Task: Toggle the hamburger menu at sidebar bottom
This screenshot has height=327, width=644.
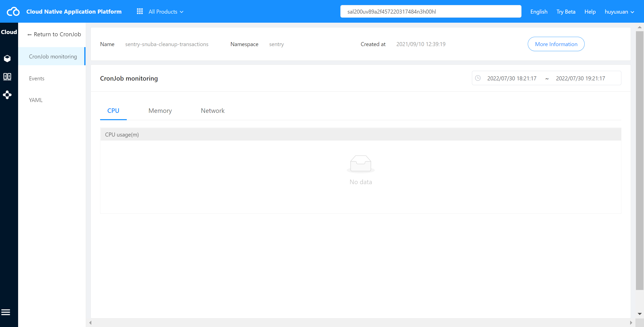Action: [6, 312]
